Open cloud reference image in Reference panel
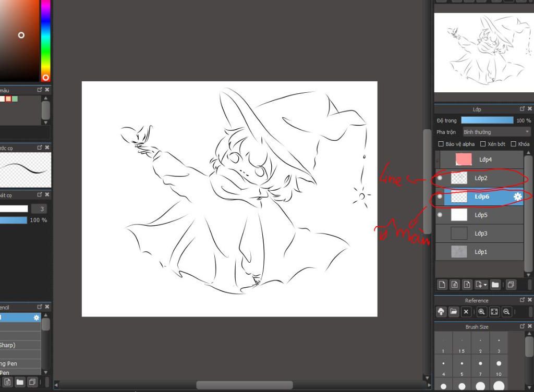Viewport: 534px width, 392px height. tap(441, 312)
